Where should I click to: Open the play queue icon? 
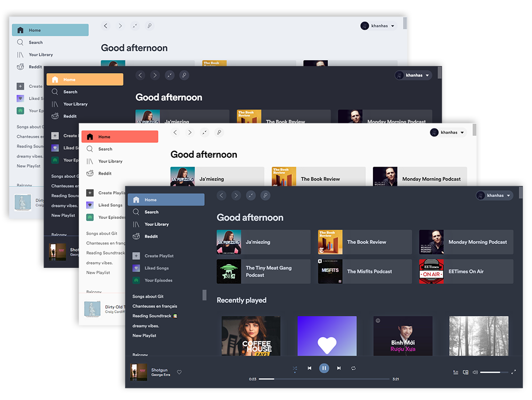click(455, 372)
